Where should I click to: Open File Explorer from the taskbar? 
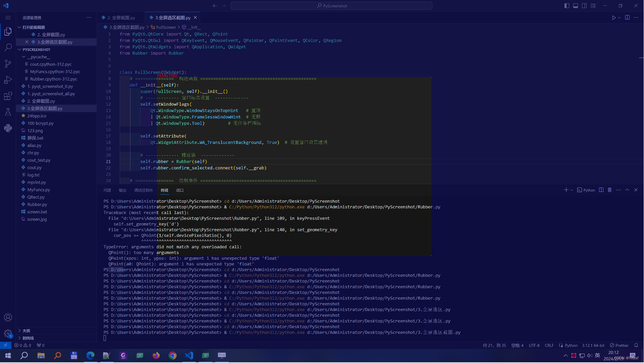tap(41, 356)
